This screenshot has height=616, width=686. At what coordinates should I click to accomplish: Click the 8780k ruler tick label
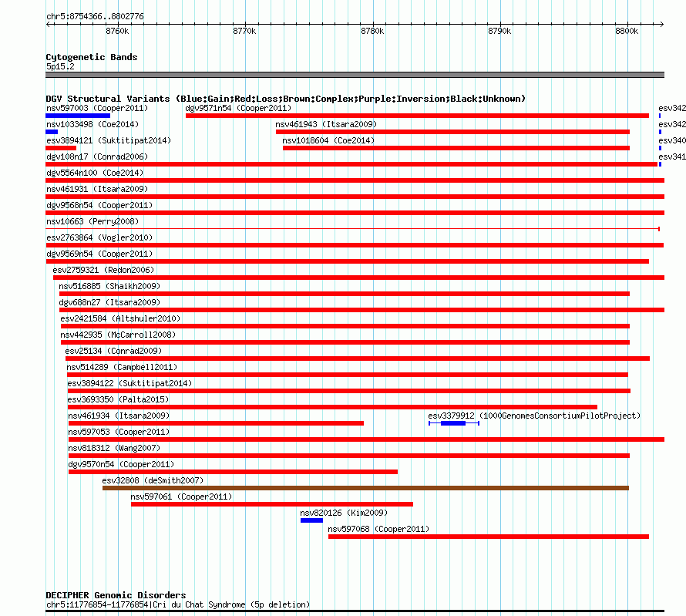[x=372, y=31]
